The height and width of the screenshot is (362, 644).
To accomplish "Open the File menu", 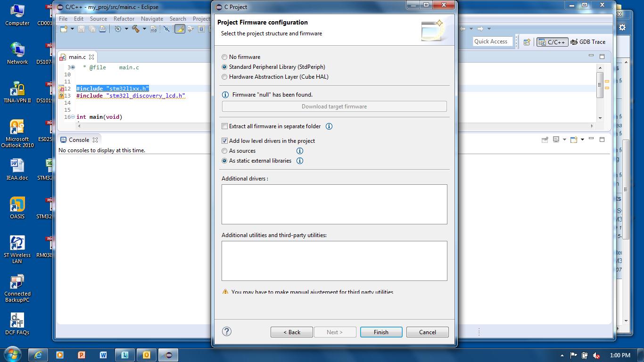I will click(63, 19).
